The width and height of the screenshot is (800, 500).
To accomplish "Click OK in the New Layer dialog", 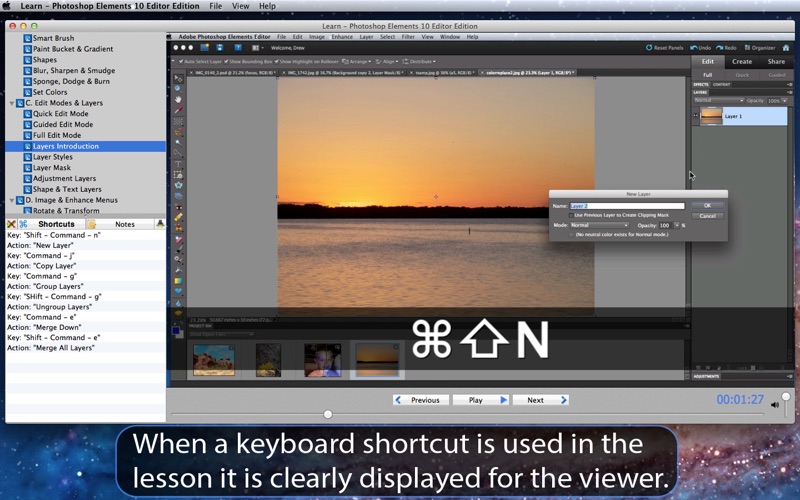I will click(x=707, y=205).
